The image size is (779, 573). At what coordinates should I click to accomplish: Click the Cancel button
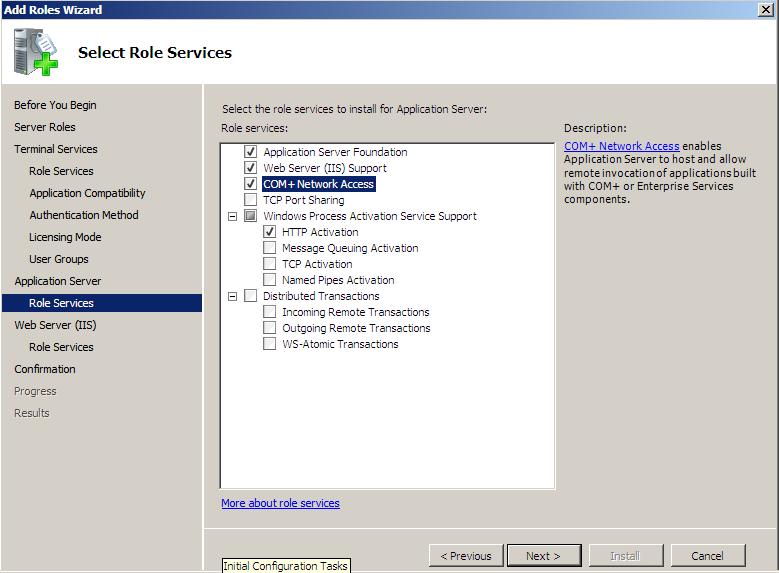click(x=707, y=556)
